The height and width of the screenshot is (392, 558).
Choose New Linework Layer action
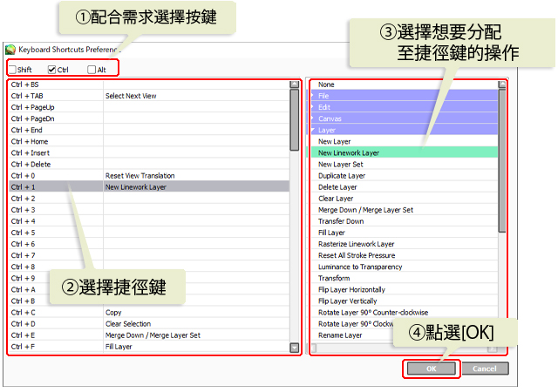(x=349, y=152)
